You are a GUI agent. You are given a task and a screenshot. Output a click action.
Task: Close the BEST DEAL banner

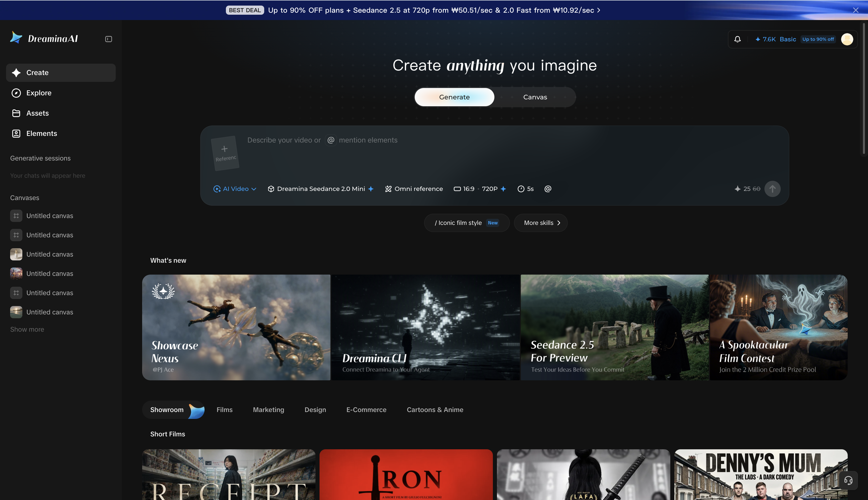856,10
